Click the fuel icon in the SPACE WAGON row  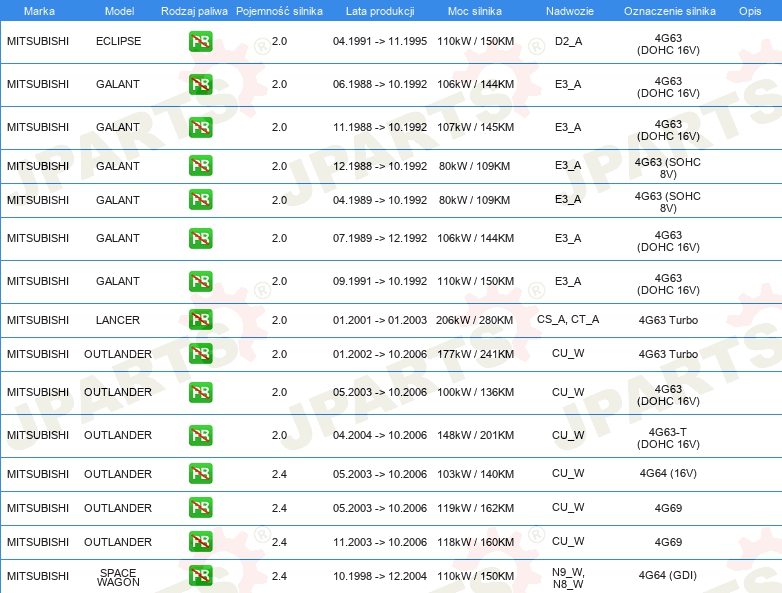200,576
